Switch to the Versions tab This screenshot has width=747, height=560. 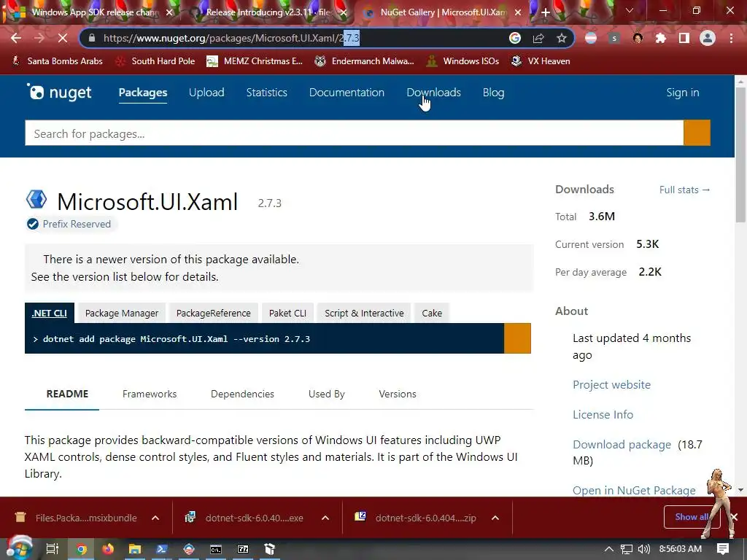click(398, 394)
